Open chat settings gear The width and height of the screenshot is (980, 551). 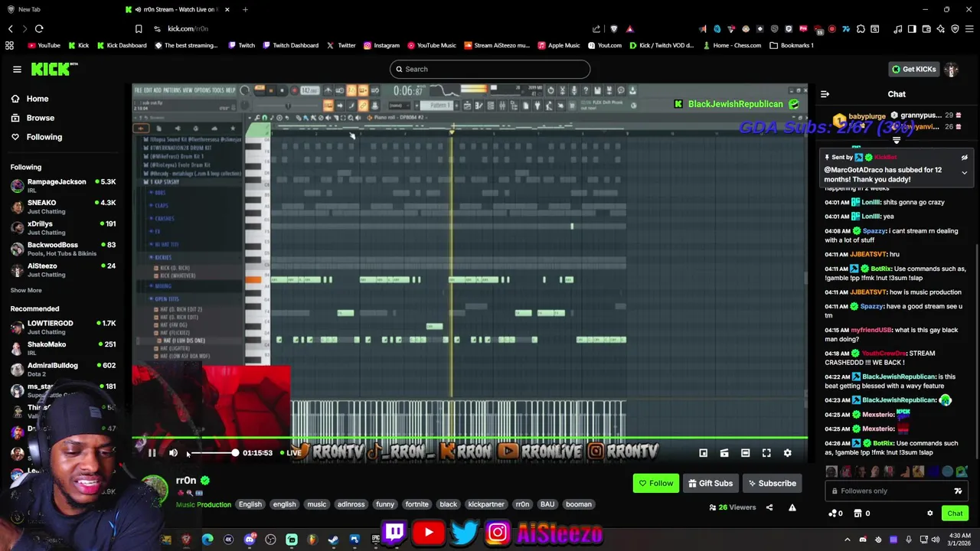coord(930,514)
